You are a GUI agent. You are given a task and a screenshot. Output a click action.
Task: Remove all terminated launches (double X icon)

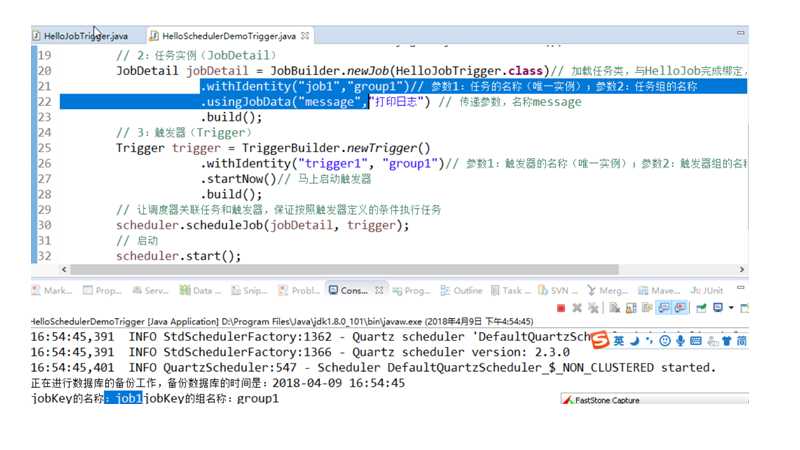pyautogui.click(x=593, y=308)
